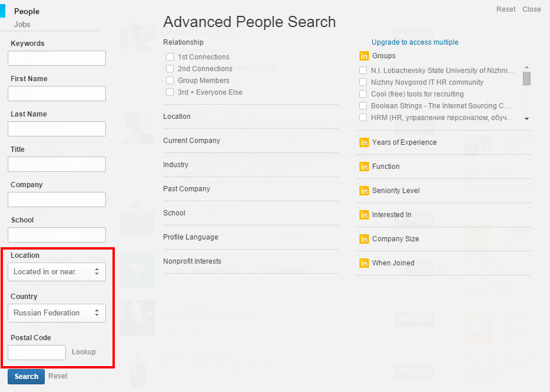
Task: Click the blue Search button
Action: [26, 377]
